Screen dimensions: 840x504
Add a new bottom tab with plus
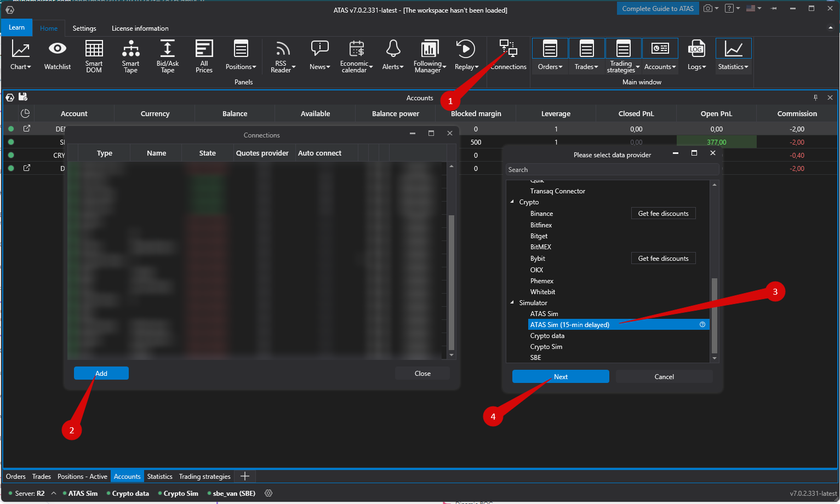click(x=245, y=476)
